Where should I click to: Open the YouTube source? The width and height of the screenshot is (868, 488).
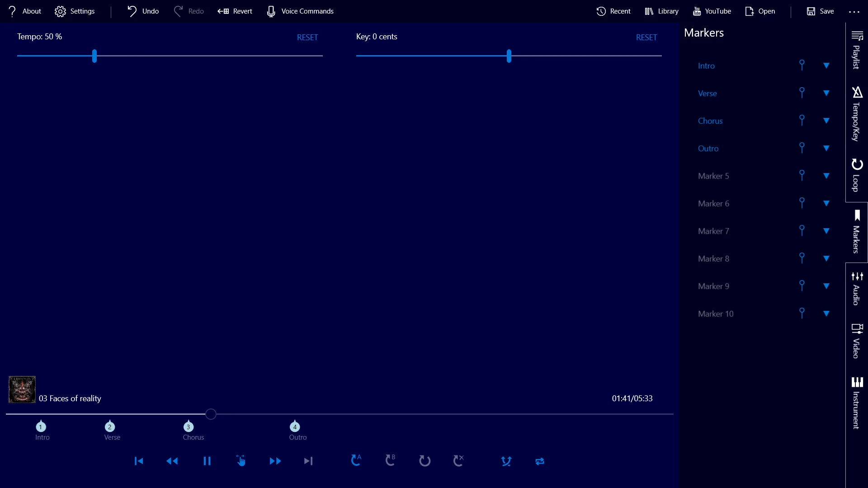(712, 11)
